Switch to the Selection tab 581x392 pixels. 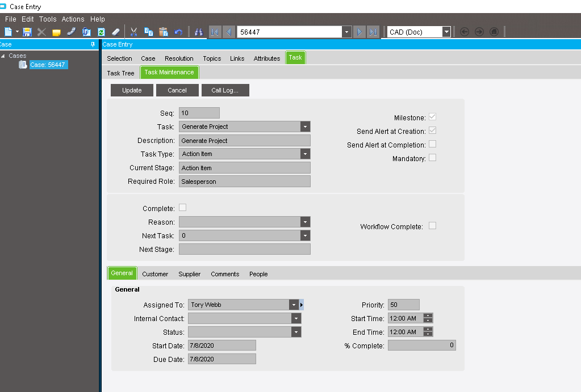click(119, 58)
